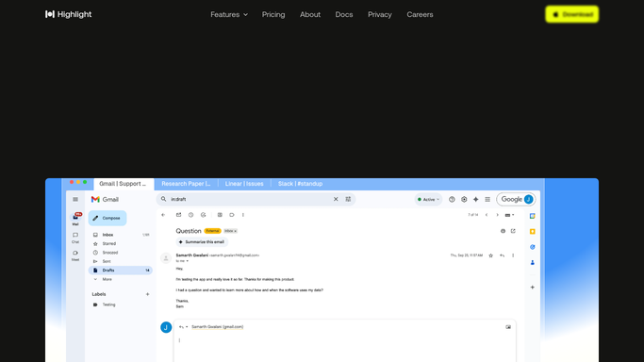
Task: Print the Question email
Action: coord(503,231)
